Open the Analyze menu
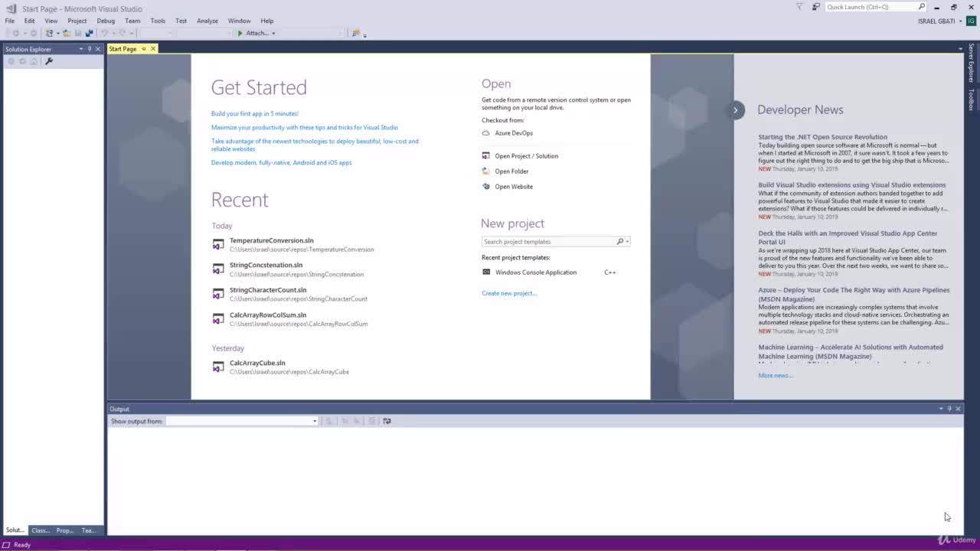The image size is (980, 551). 207,21
